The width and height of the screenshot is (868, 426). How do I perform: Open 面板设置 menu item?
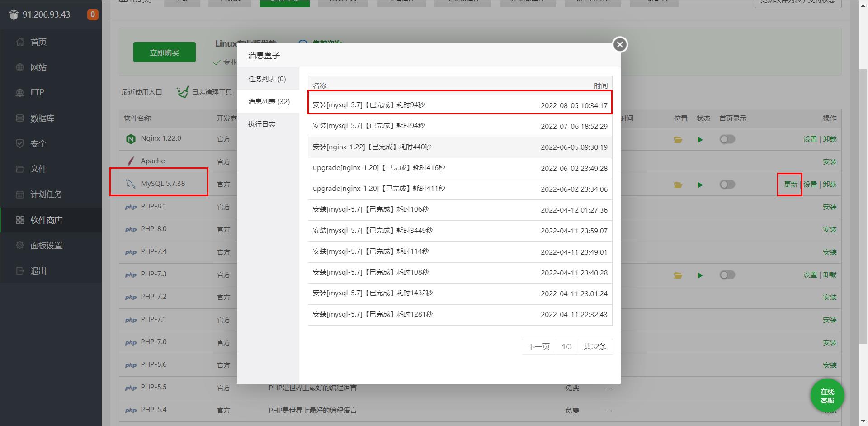click(51, 245)
